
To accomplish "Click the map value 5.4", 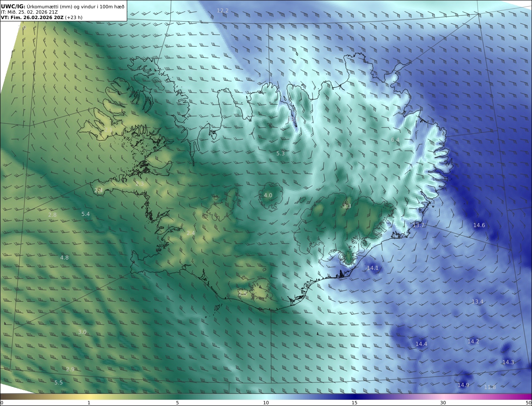I will (85, 214).
